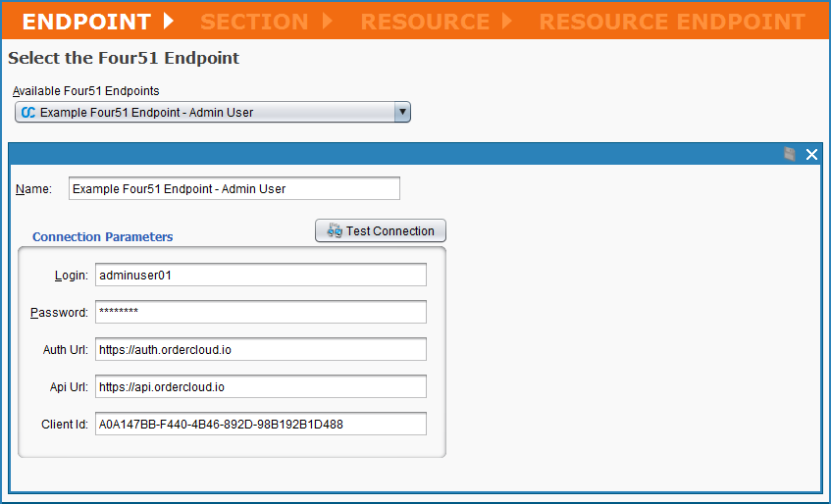Click the arrow after RESOURCE step
The height and width of the screenshot is (504, 831).
(507, 21)
